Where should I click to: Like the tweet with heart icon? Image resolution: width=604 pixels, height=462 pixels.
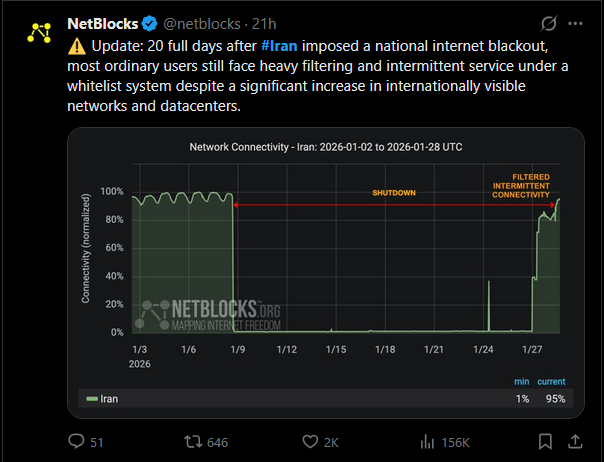[310, 441]
